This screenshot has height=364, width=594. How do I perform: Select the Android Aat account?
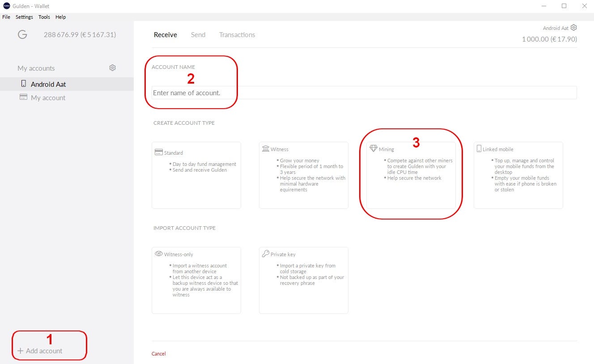67,84
